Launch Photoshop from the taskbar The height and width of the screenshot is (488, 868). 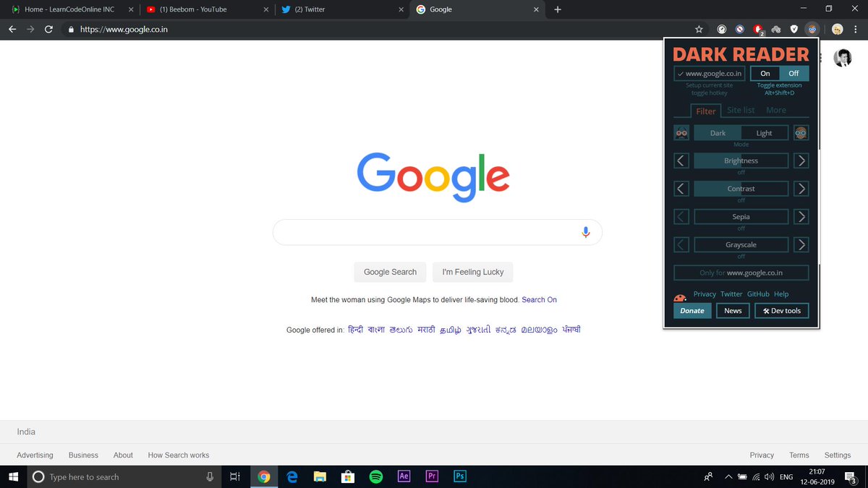(459, 476)
